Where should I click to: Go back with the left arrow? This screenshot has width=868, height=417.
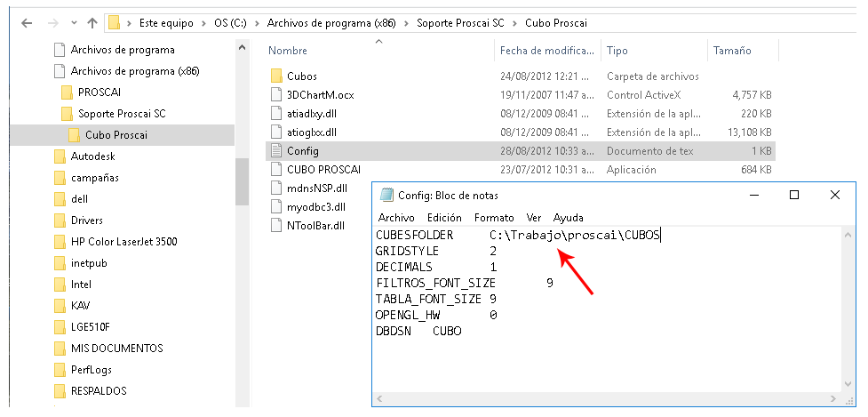(x=27, y=23)
